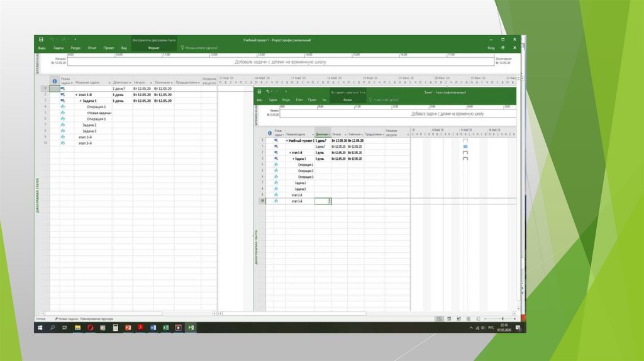Open File Explorer from the taskbar
This screenshot has height=361, width=644.
click(x=77, y=327)
